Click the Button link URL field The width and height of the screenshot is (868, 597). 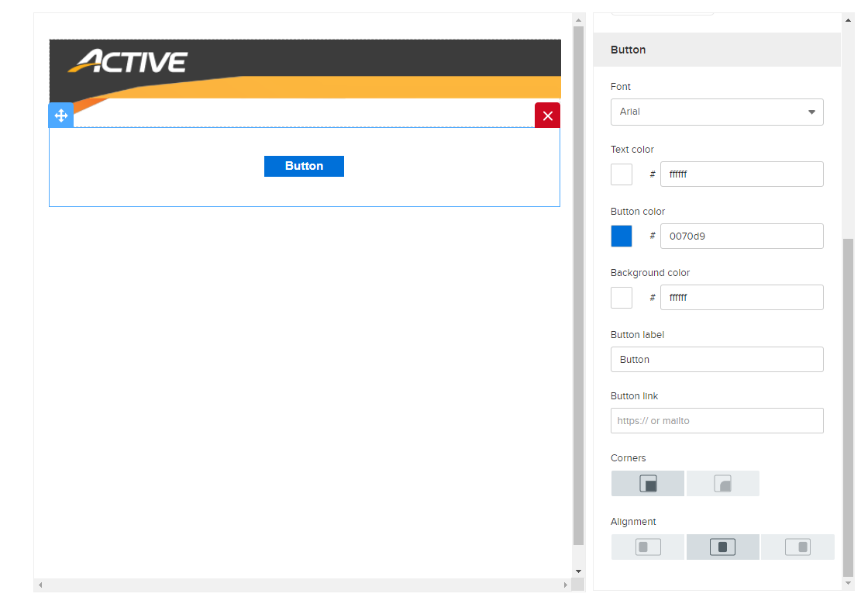point(717,421)
